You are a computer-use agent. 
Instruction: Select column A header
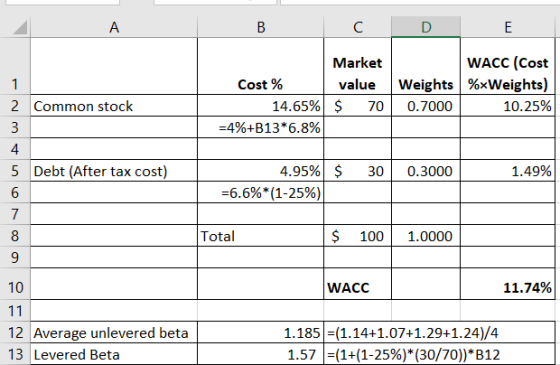coord(114,27)
